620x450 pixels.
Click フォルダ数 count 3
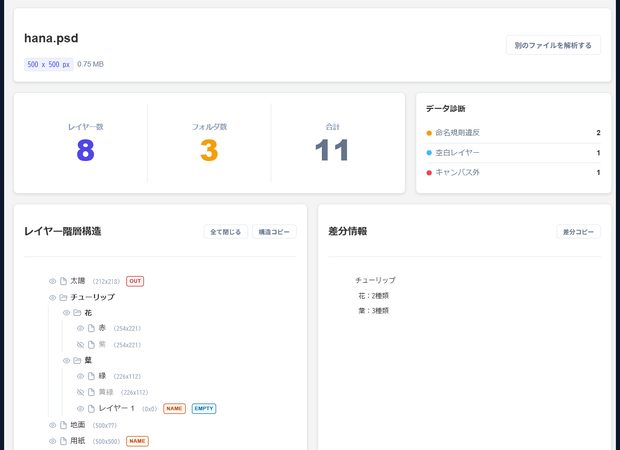click(209, 150)
